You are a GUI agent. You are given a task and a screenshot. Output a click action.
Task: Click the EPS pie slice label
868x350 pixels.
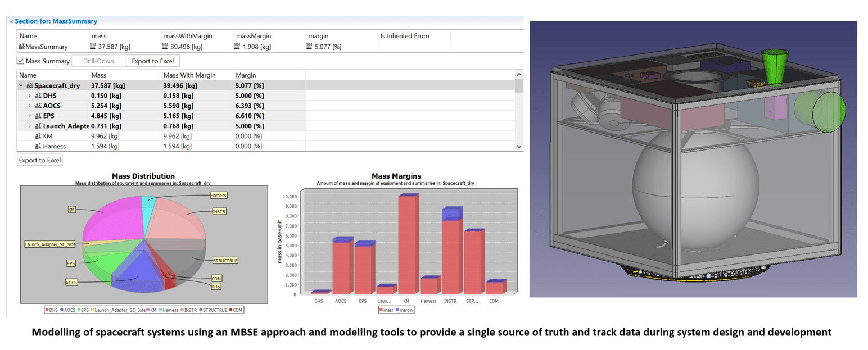(x=70, y=262)
